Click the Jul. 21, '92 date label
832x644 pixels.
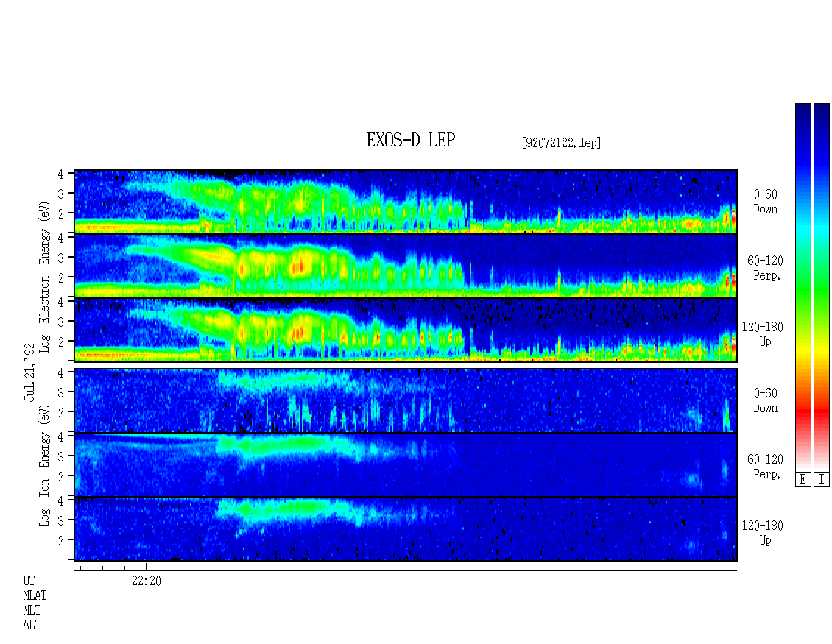29,372
